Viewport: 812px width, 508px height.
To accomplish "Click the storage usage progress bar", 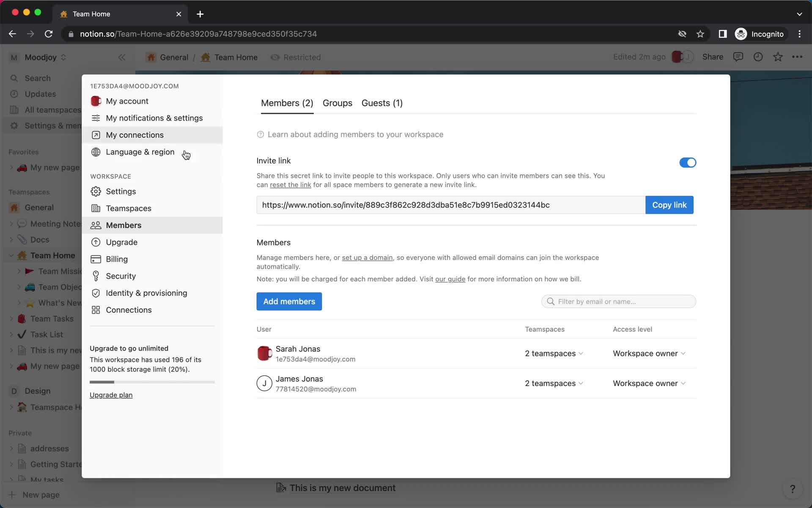I will point(152,382).
